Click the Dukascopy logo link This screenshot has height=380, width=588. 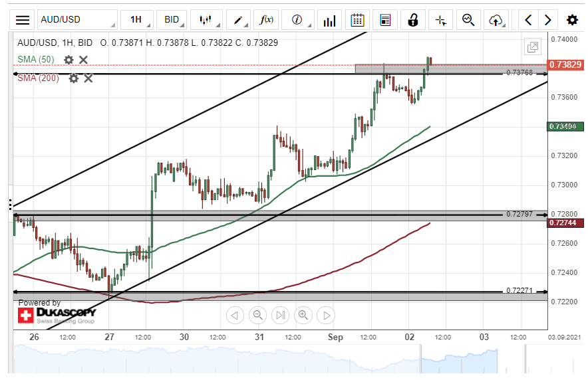pyautogui.click(x=57, y=316)
